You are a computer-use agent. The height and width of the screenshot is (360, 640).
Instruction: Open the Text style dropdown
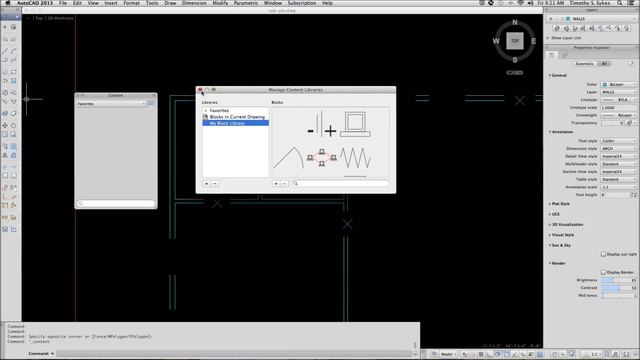click(x=619, y=141)
